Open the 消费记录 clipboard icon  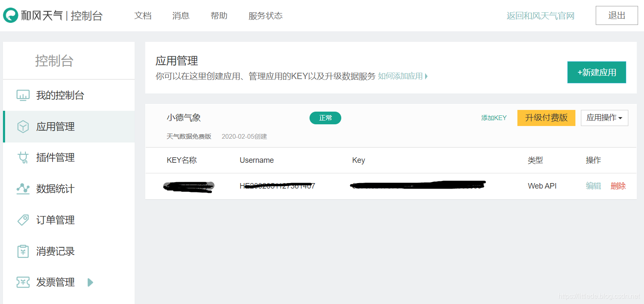point(23,251)
